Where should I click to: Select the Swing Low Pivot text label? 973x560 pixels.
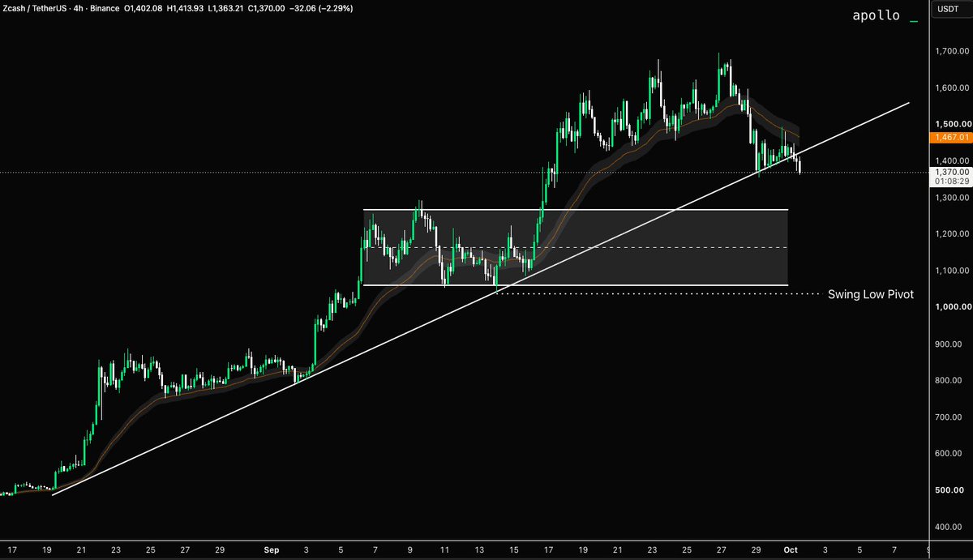pos(870,294)
